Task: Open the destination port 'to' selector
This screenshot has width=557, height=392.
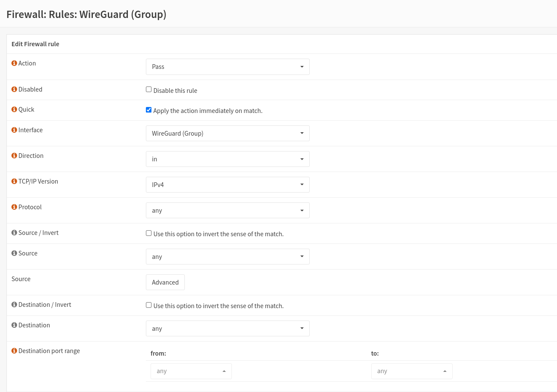Action: pyautogui.click(x=412, y=371)
